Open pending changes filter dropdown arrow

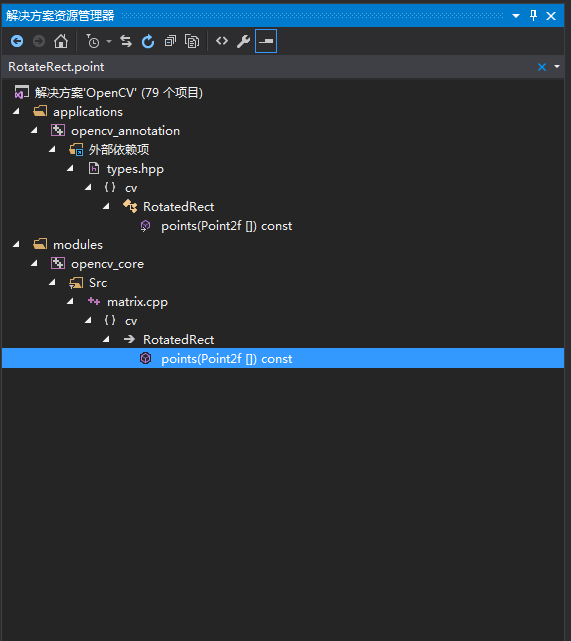pyautogui.click(x=109, y=41)
